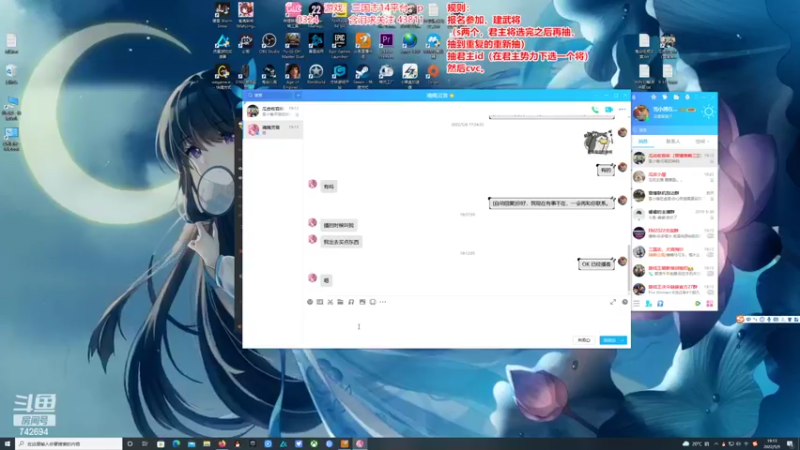Launch Epic Games Launcher desktop icon
The image size is (800, 450).
(339, 43)
